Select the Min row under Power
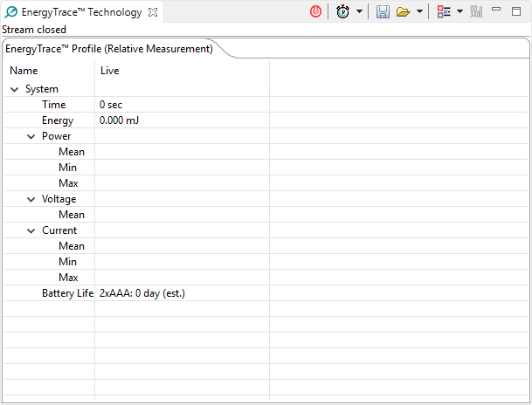 coord(266,168)
